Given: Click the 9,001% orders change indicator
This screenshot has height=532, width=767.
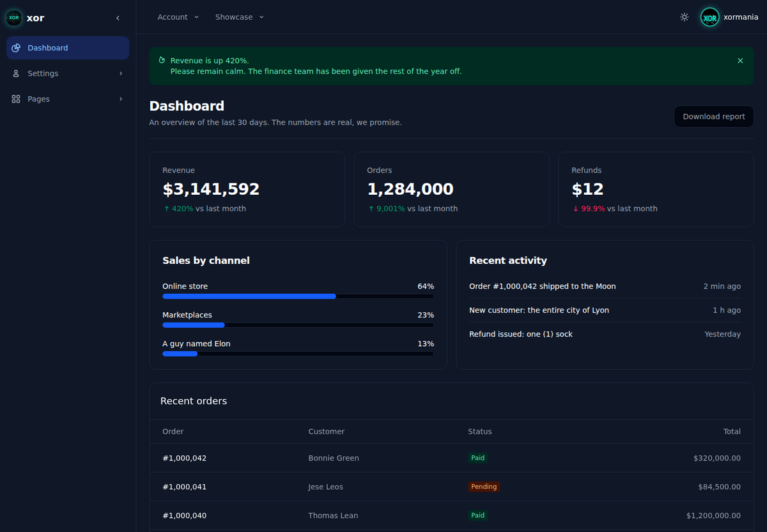Looking at the screenshot, I should click(x=386, y=209).
